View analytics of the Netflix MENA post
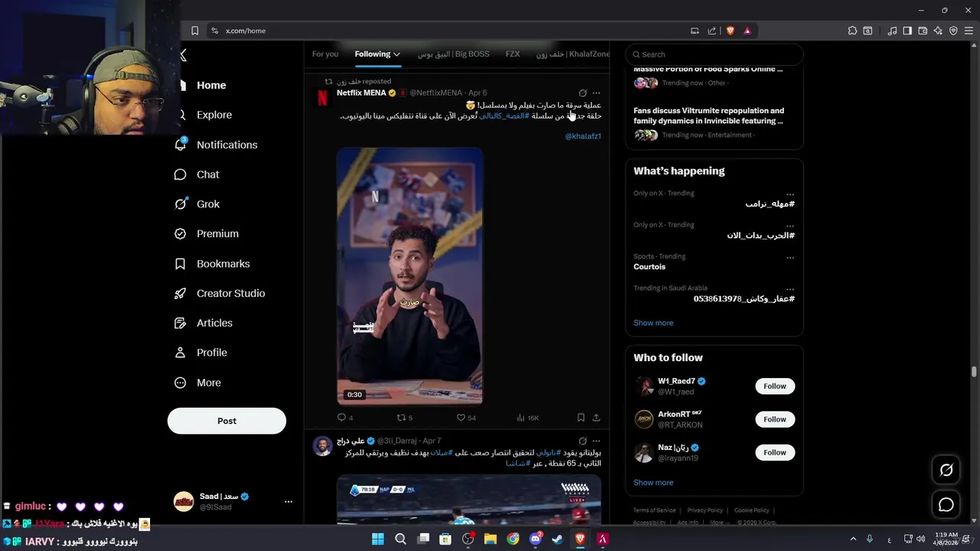The image size is (980, 551). pos(521,417)
